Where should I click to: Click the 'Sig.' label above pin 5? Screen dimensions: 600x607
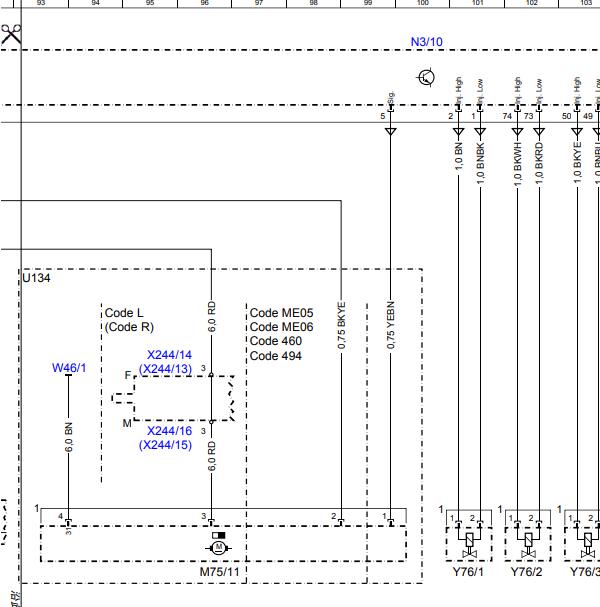pyautogui.click(x=391, y=98)
